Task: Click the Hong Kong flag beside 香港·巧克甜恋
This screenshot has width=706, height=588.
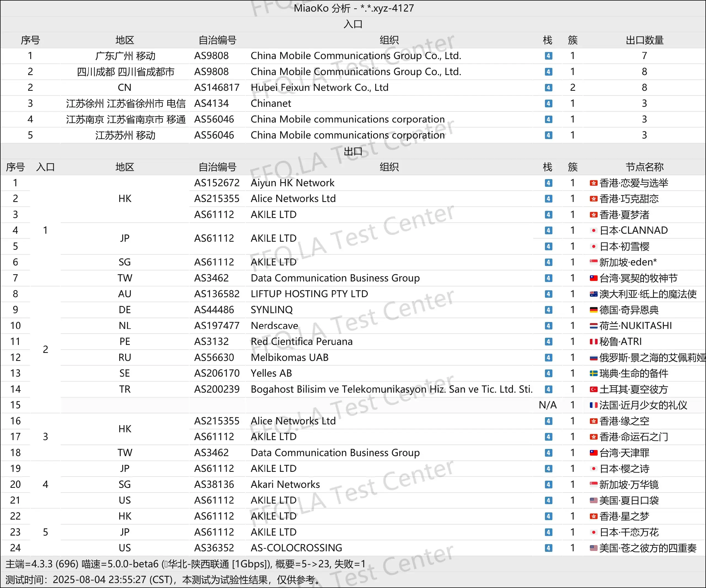Action: coord(593,199)
